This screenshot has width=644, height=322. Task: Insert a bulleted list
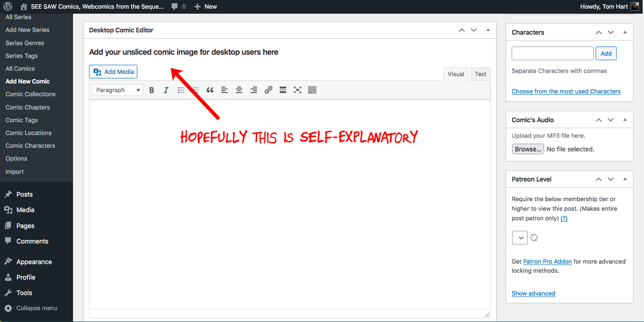(x=181, y=90)
